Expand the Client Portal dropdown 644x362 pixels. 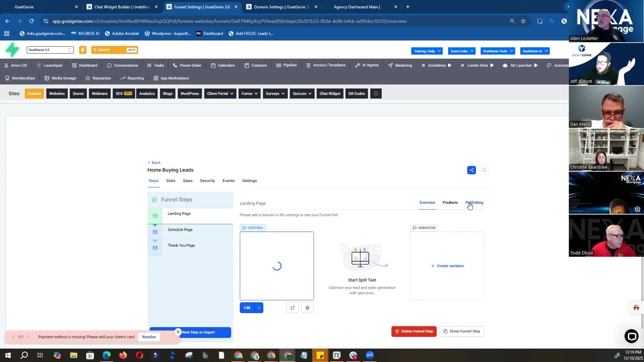click(x=220, y=94)
